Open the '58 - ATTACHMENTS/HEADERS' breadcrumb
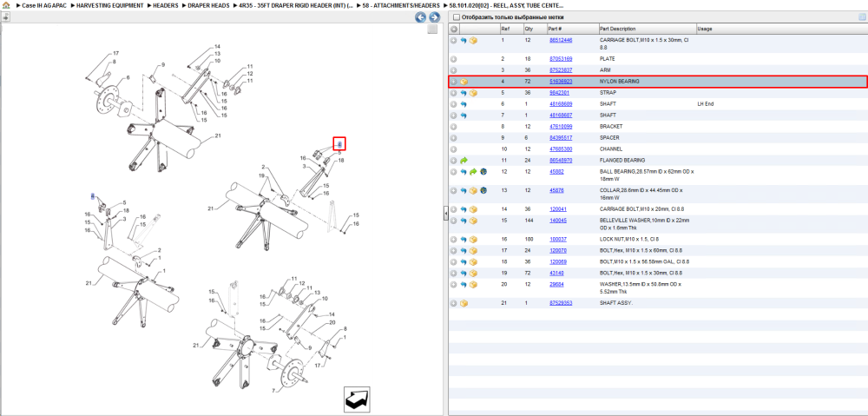The height and width of the screenshot is (416, 868). tap(401, 5)
